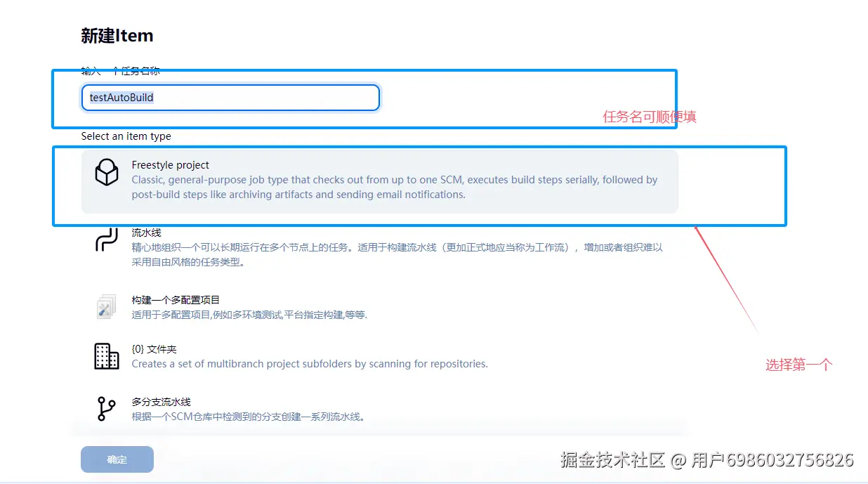Click the 多分支流水线 branch icon
Screen dimensions: 868x484
click(107, 409)
